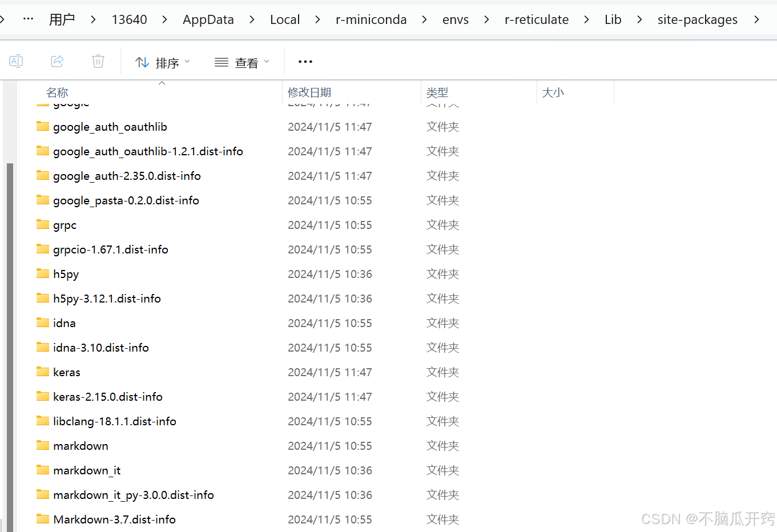Expand the chevron after 13640
This screenshot has width=777, height=532.
click(164, 19)
